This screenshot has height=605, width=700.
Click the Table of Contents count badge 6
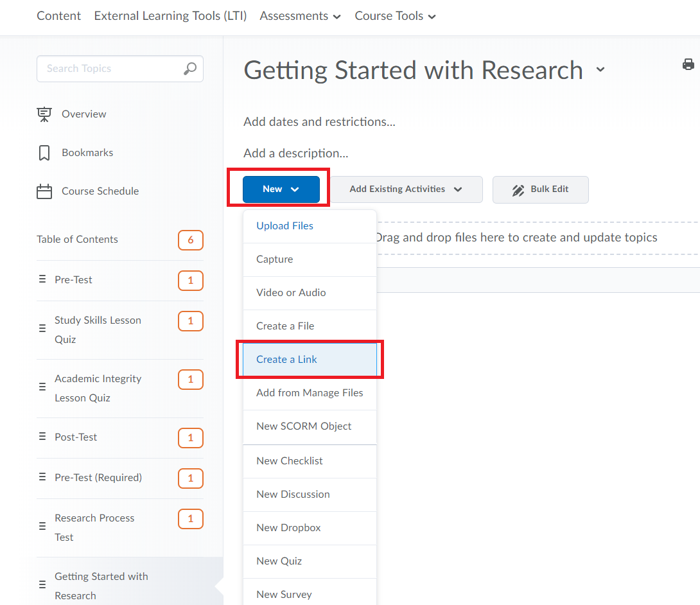click(x=191, y=240)
